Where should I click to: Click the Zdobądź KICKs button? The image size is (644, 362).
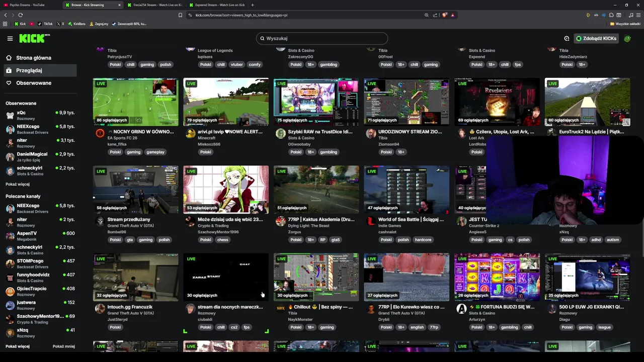(x=596, y=38)
